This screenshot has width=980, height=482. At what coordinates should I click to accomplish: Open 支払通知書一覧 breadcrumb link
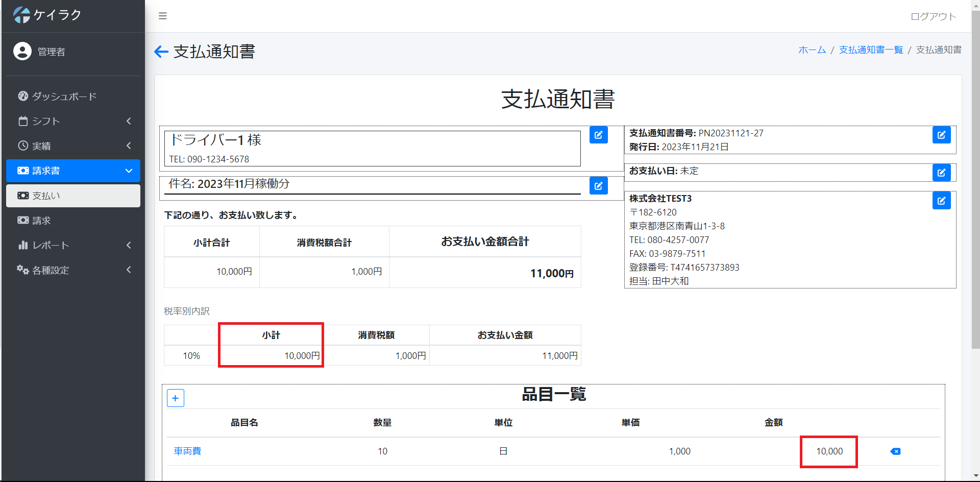click(871, 50)
